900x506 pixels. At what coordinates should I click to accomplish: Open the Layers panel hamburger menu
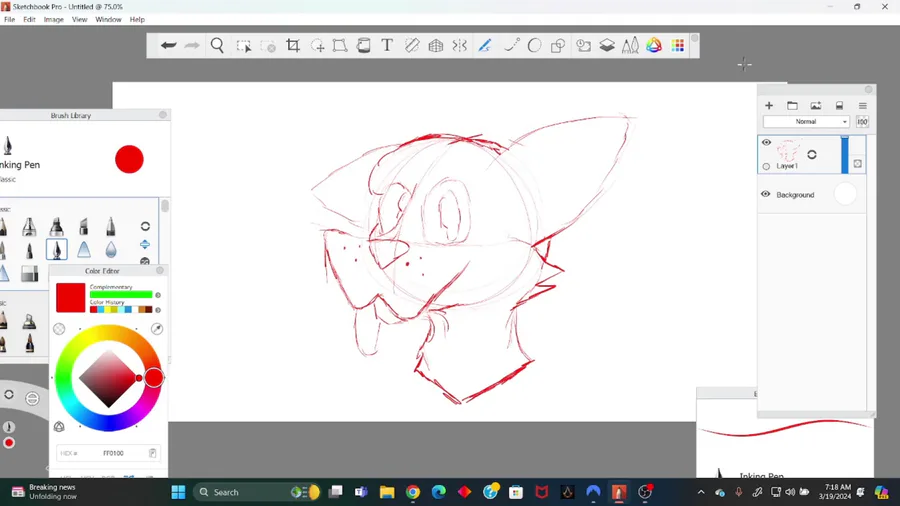(863, 106)
